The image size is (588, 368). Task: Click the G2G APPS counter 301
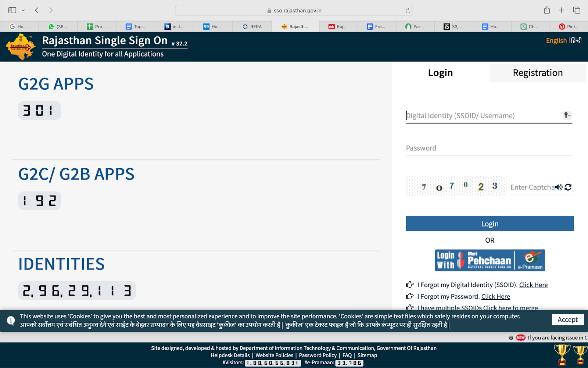pyautogui.click(x=39, y=111)
